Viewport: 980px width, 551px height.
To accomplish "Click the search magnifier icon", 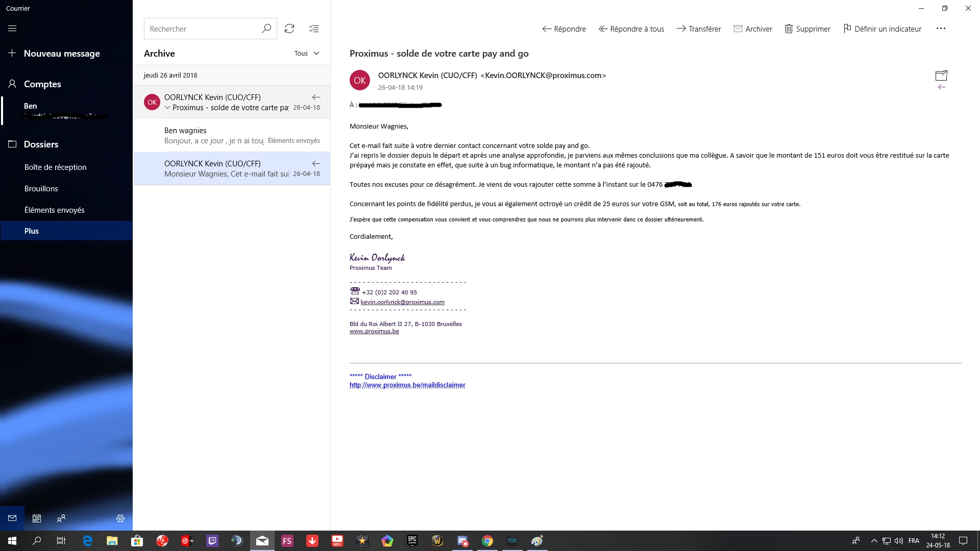I will pyautogui.click(x=266, y=29).
